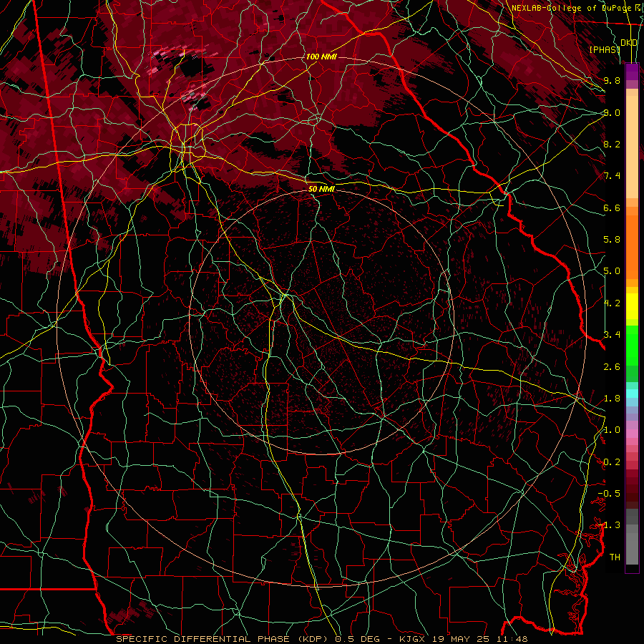Click the peach band of the color bar
This screenshot has height=644, width=644.
632,148
